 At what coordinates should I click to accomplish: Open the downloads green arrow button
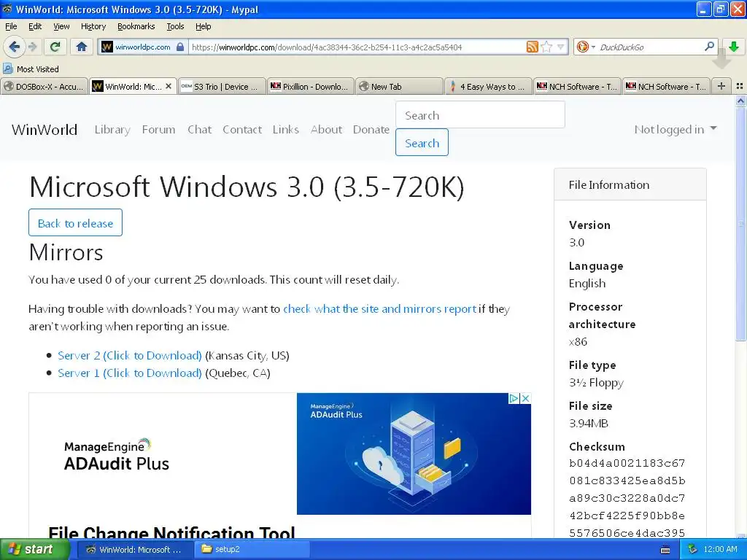click(x=734, y=47)
